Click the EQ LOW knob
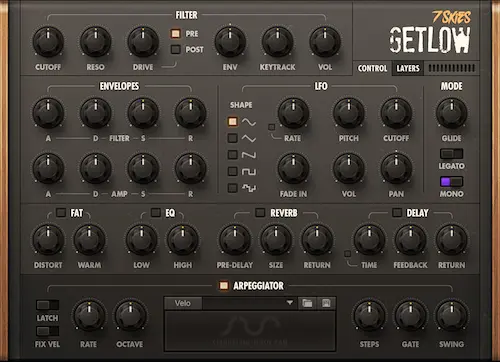The width and height of the screenshot is (500, 362). pos(142,240)
